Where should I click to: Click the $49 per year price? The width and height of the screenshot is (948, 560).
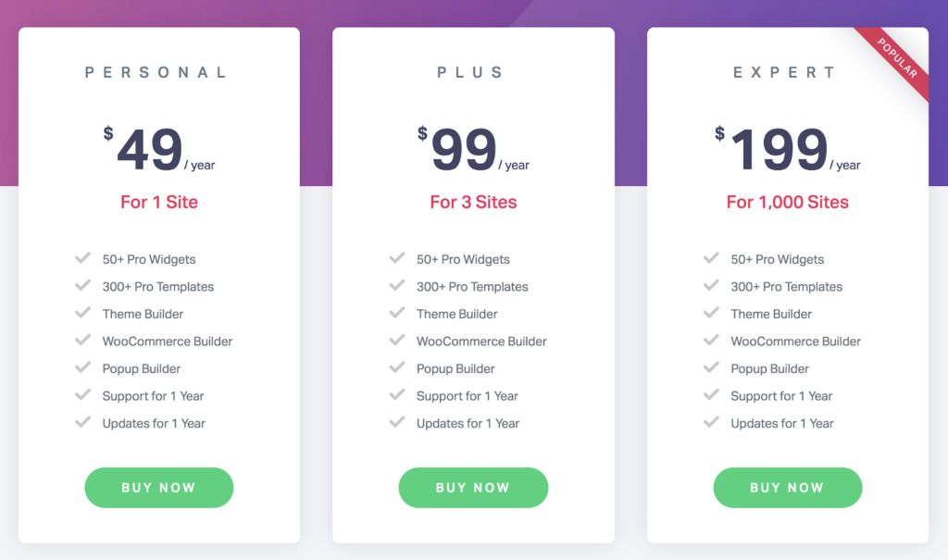click(x=158, y=146)
